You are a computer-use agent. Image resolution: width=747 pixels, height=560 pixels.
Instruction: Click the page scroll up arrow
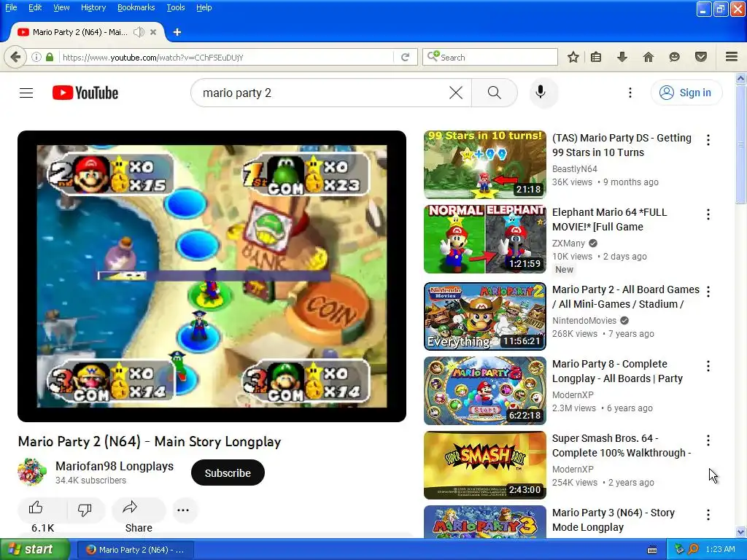point(740,78)
